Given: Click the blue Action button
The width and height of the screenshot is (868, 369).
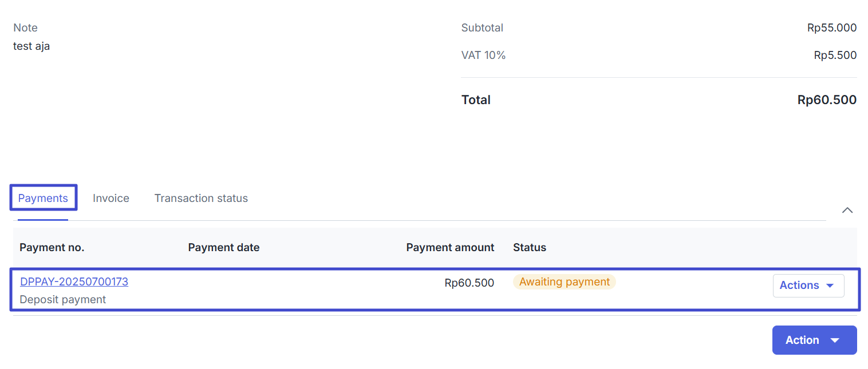Looking at the screenshot, I should pos(814,340).
